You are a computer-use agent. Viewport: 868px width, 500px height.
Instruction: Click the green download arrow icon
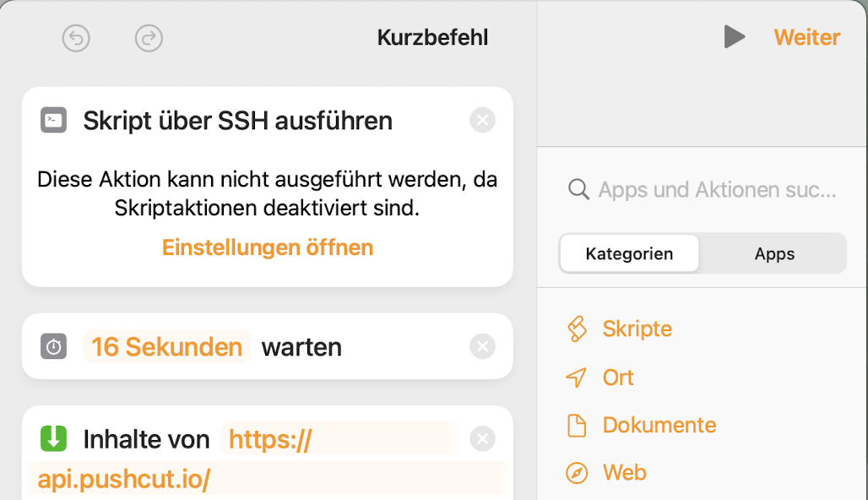tap(53, 439)
